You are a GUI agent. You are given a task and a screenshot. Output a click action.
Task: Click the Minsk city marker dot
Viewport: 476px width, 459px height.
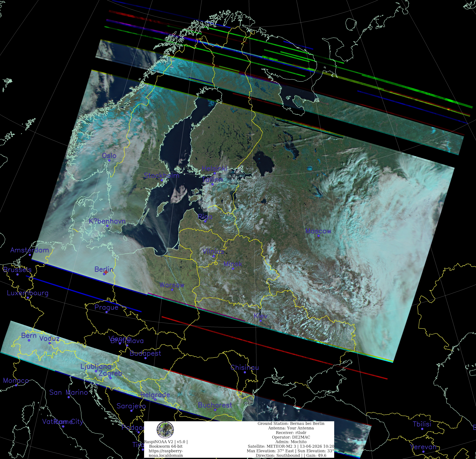coord(233,269)
